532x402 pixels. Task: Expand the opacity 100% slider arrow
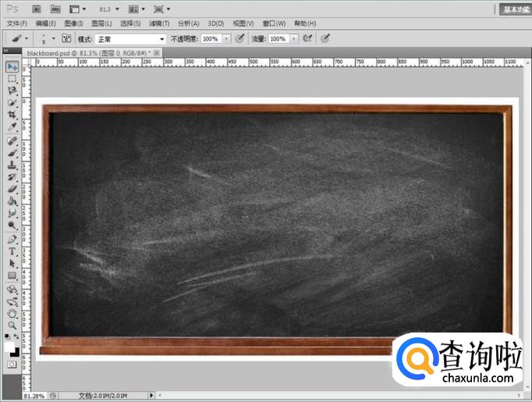pos(227,38)
